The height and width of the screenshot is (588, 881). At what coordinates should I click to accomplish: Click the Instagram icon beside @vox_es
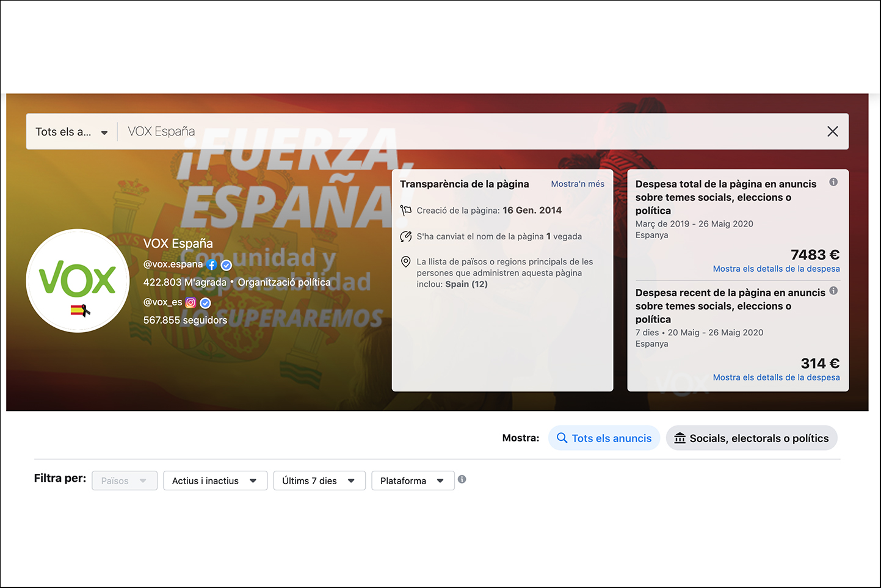coord(190,303)
